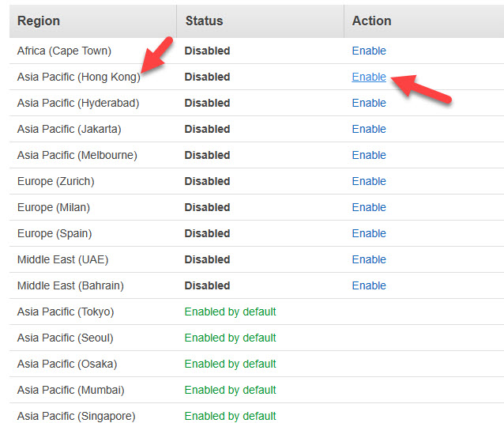
Task: Enable the Asia Pacific (Hyderabad) region
Action: pos(369,103)
